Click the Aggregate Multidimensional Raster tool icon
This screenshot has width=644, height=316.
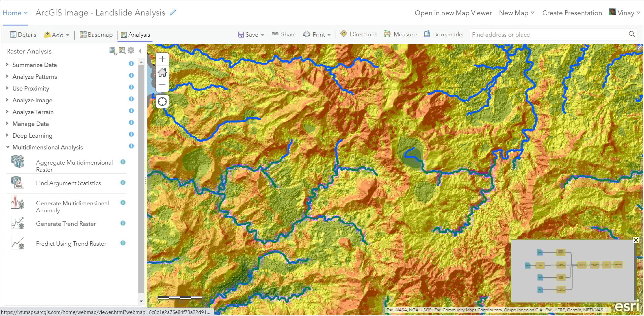click(x=18, y=162)
